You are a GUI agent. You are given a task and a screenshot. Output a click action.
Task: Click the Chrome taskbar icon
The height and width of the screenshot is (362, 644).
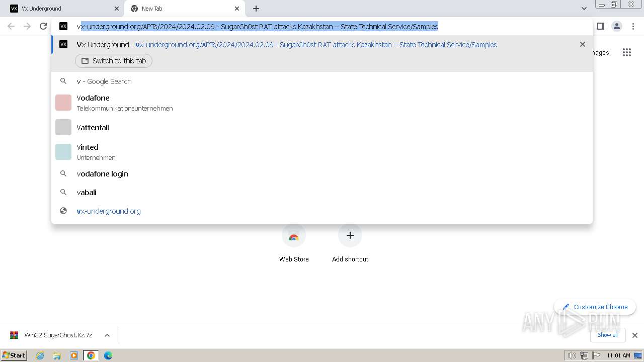point(91,355)
